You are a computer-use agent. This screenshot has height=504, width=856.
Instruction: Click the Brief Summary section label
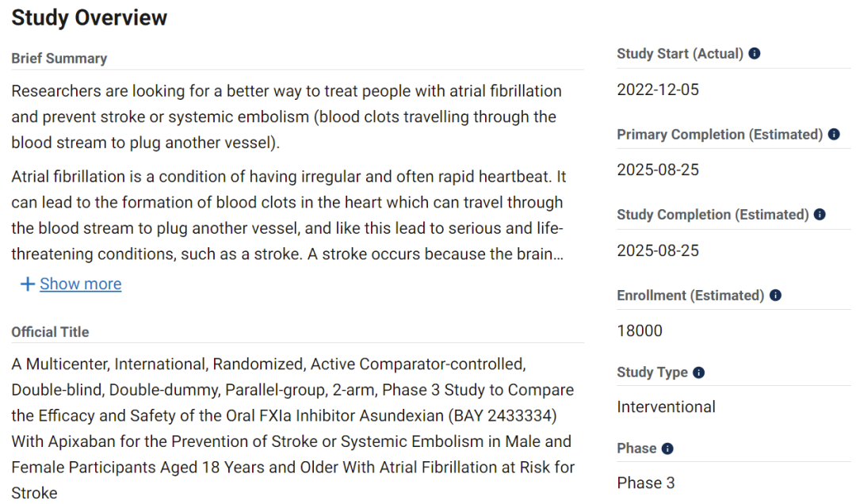[x=59, y=59]
